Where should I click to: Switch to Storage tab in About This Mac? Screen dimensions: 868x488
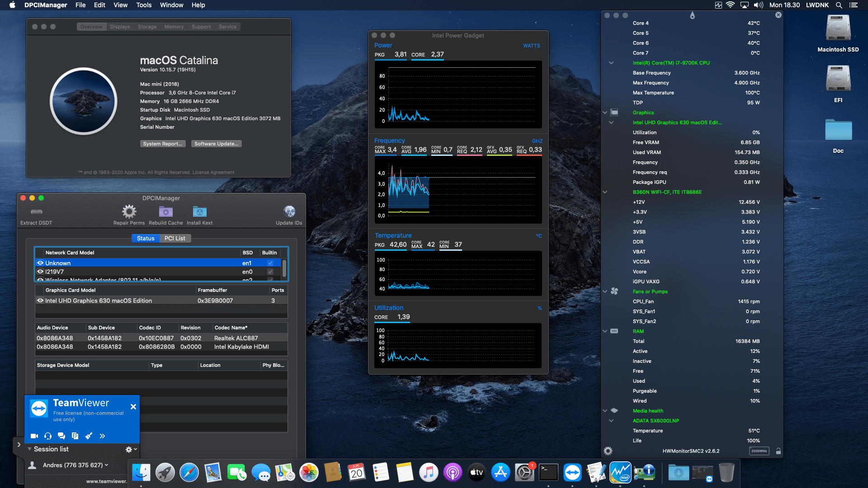pos(147,27)
